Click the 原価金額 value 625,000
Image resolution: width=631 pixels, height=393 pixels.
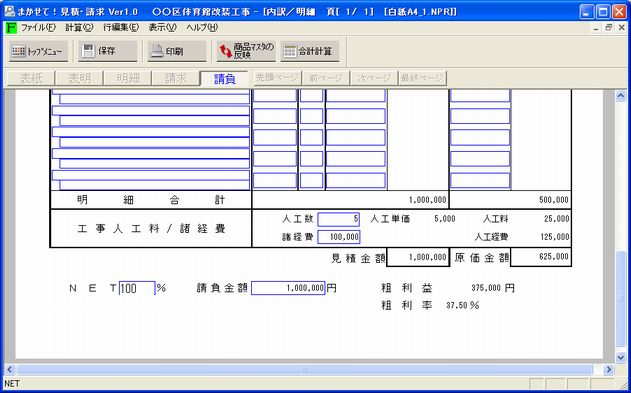pyautogui.click(x=554, y=257)
